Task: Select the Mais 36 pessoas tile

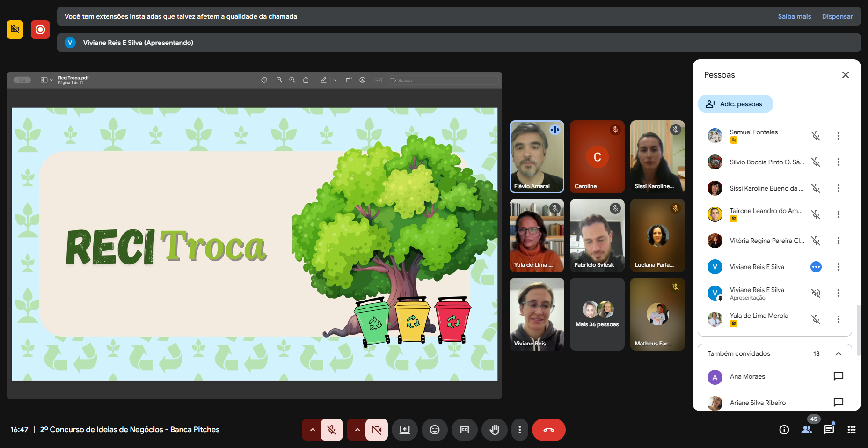Action: pyautogui.click(x=597, y=314)
